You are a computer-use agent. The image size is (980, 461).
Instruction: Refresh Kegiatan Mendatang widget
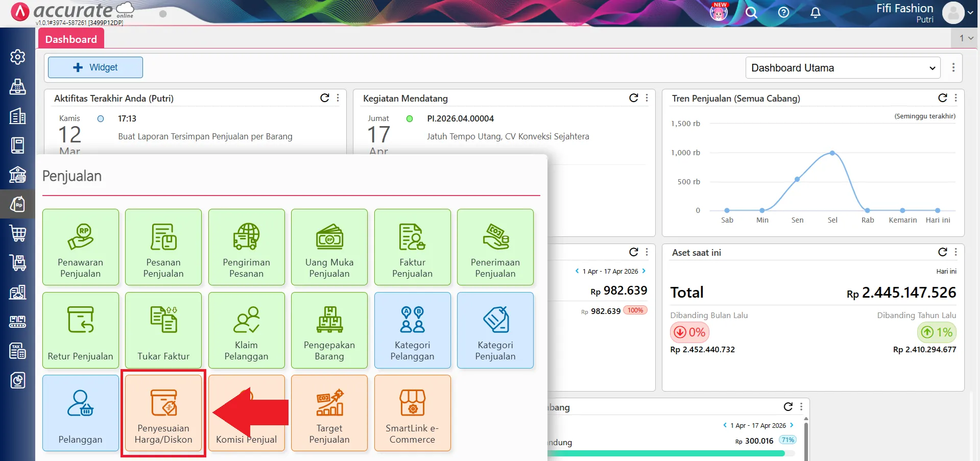point(634,98)
